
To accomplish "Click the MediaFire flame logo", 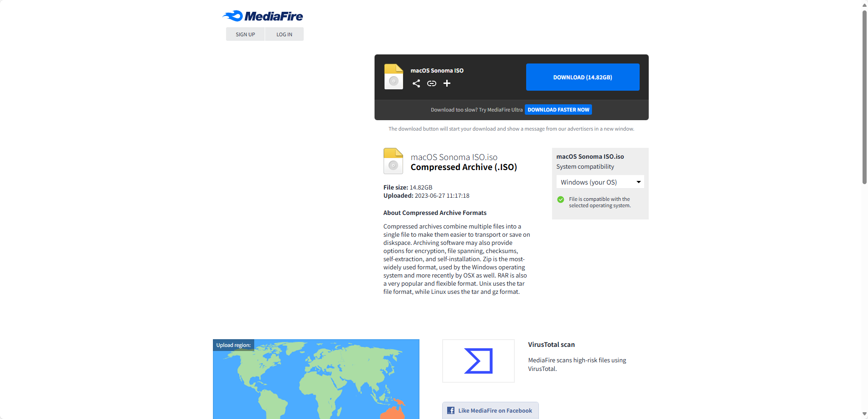I will click(x=234, y=16).
